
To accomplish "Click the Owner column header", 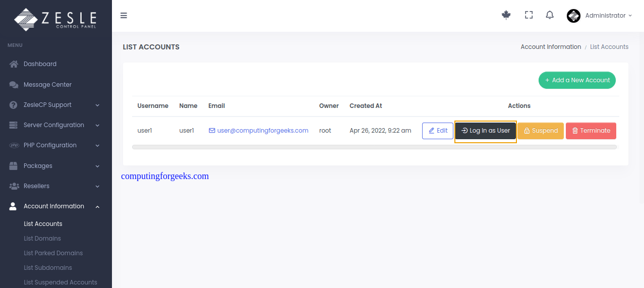I will pyautogui.click(x=329, y=106).
